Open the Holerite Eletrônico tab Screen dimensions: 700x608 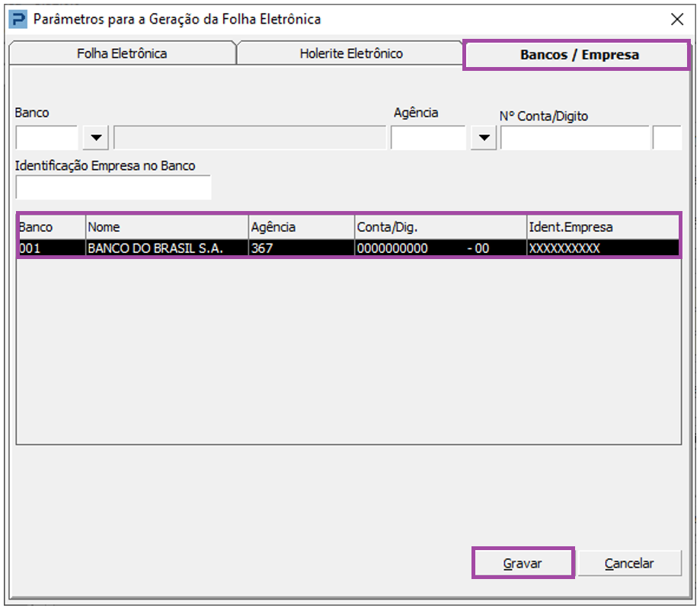(350, 54)
